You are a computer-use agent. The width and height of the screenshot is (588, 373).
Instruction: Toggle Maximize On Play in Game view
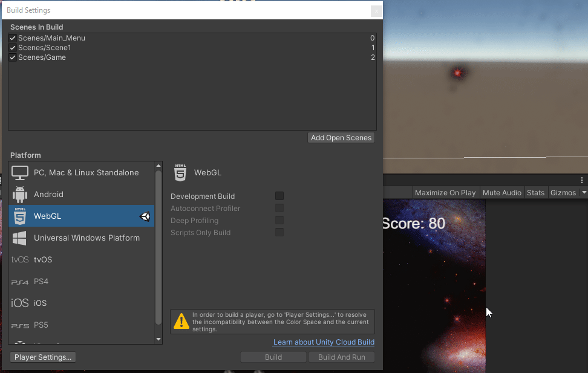click(x=445, y=193)
